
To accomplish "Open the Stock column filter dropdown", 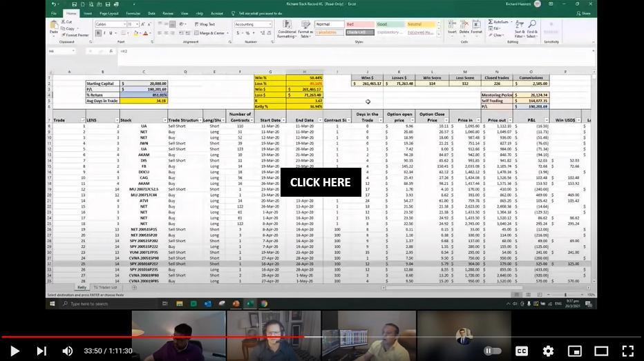I will pos(165,120).
